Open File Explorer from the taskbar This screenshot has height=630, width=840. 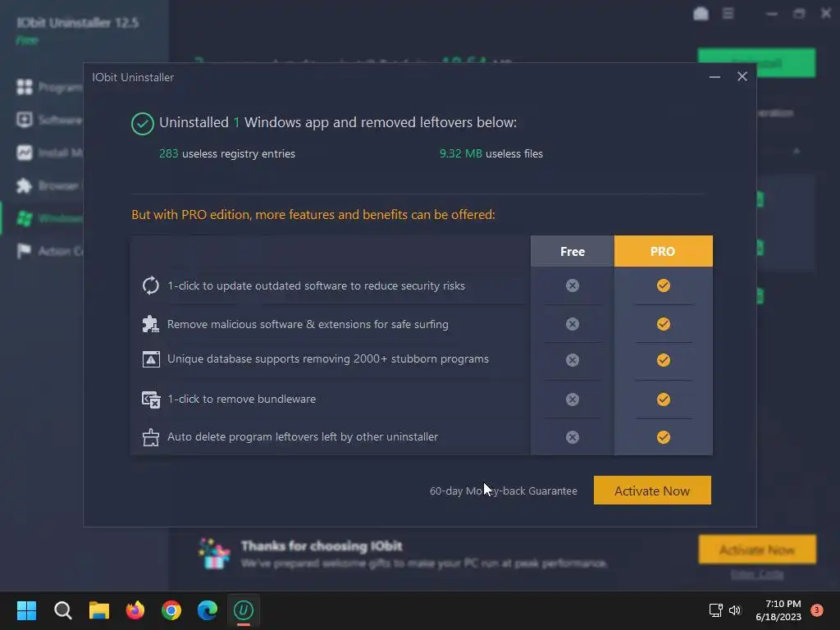tap(99, 610)
